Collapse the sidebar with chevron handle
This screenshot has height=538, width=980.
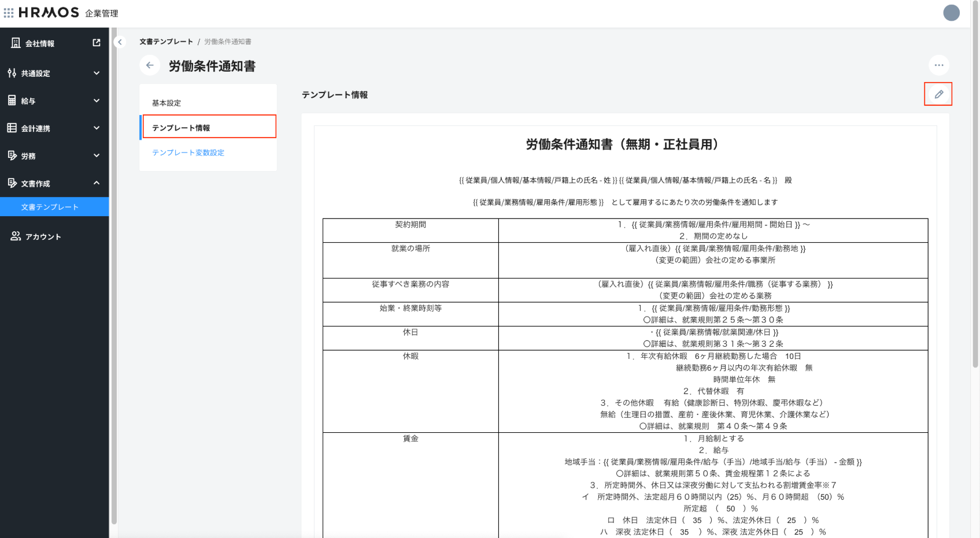tap(120, 42)
